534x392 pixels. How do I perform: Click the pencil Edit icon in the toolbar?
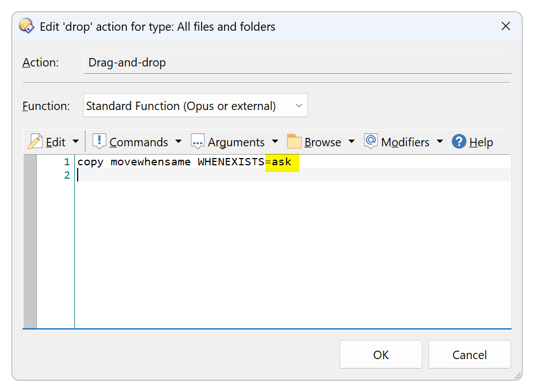pyautogui.click(x=35, y=142)
